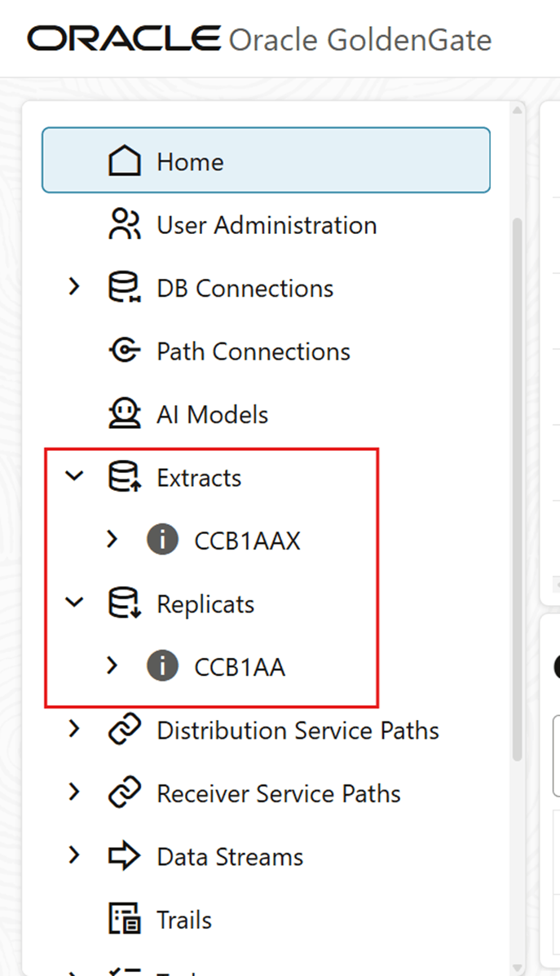This screenshot has width=560, height=976.
Task: Click the Data Streams arrow icon
Action: (x=123, y=856)
